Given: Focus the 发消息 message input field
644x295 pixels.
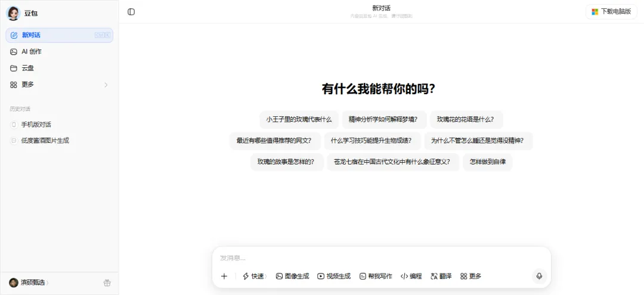Looking at the screenshot, I should [382, 258].
